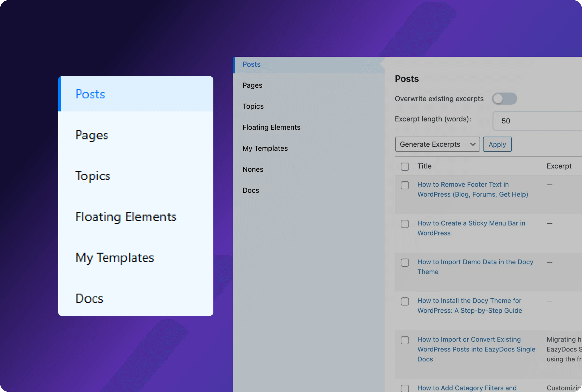The height and width of the screenshot is (392, 582).
Task: Check the select-all checkbox beside Title
Action: (405, 166)
